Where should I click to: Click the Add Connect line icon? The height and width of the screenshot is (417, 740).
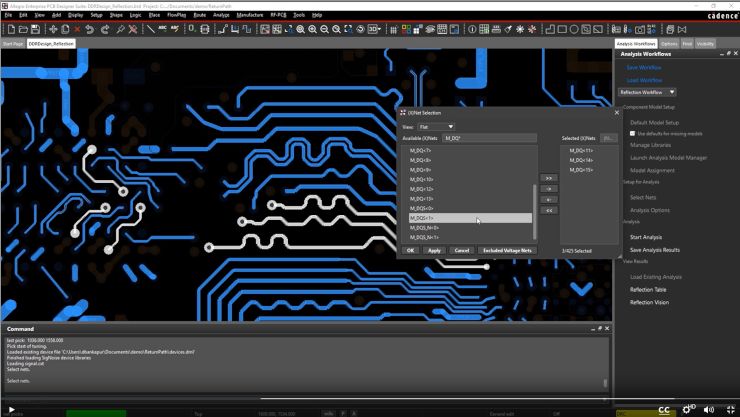pyautogui.click(x=149, y=29)
